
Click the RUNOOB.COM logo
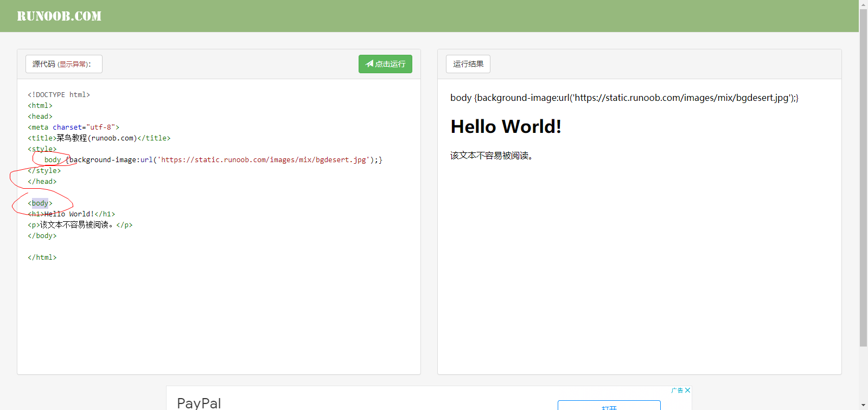59,16
